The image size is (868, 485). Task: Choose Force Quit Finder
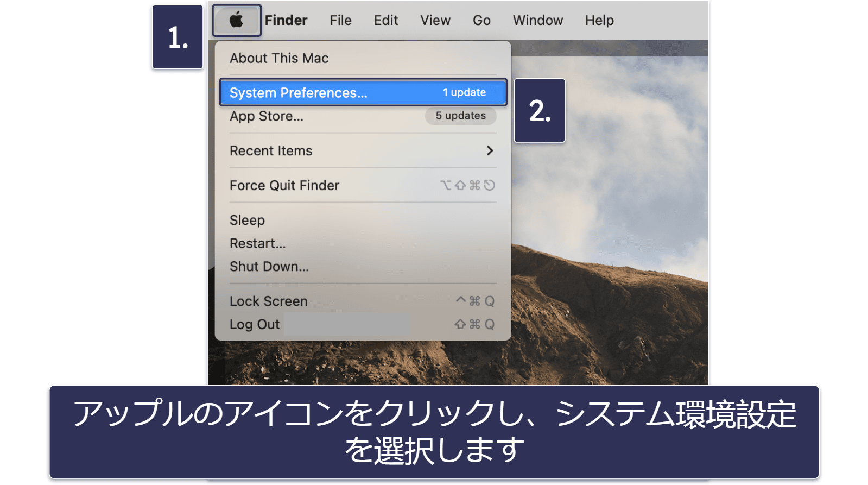click(x=363, y=186)
